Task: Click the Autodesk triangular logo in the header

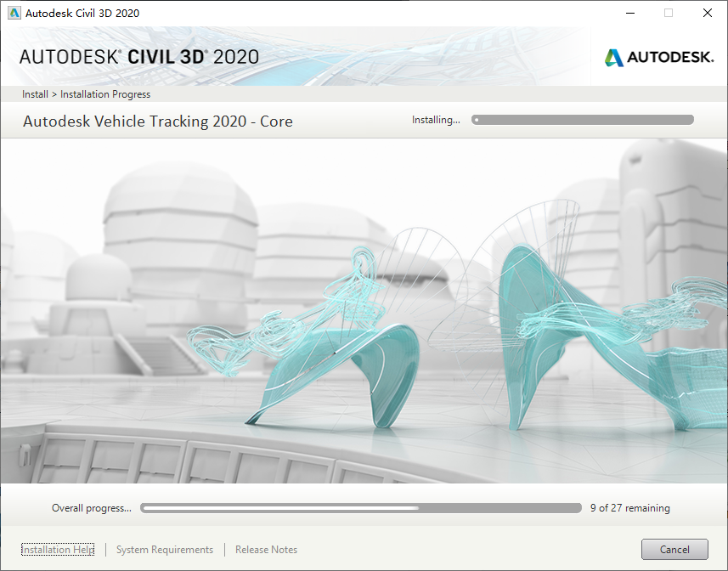Action: pyautogui.click(x=613, y=58)
